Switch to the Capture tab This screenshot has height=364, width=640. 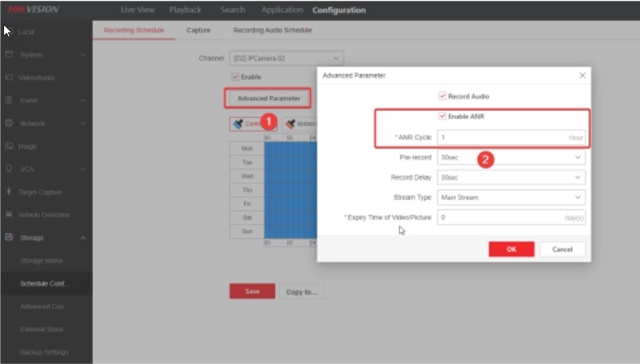point(199,30)
